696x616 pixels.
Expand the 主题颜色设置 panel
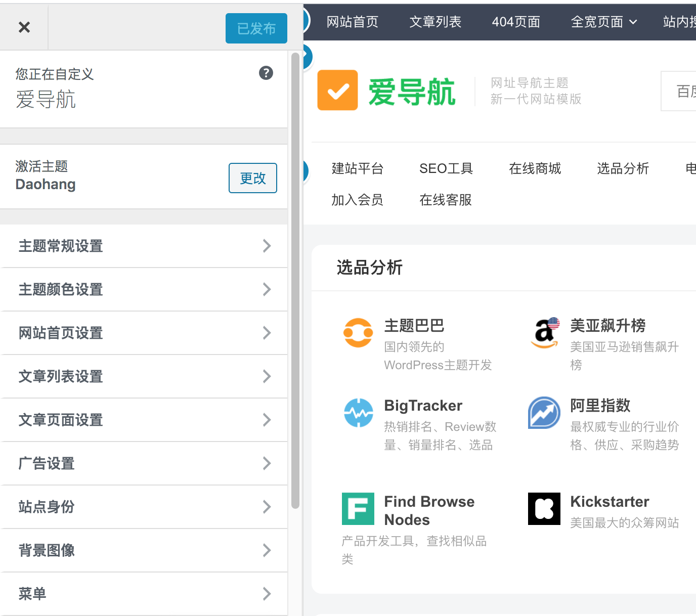[144, 290]
